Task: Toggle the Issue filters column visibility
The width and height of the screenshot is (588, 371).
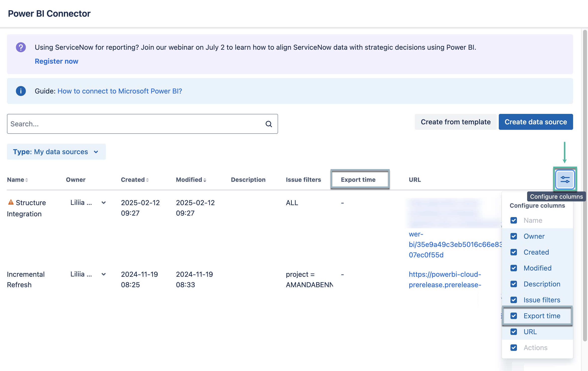Action: (513, 300)
